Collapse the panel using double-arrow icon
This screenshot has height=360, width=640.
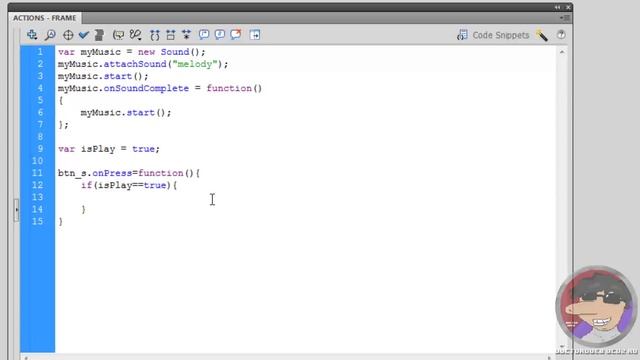[x=558, y=7]
